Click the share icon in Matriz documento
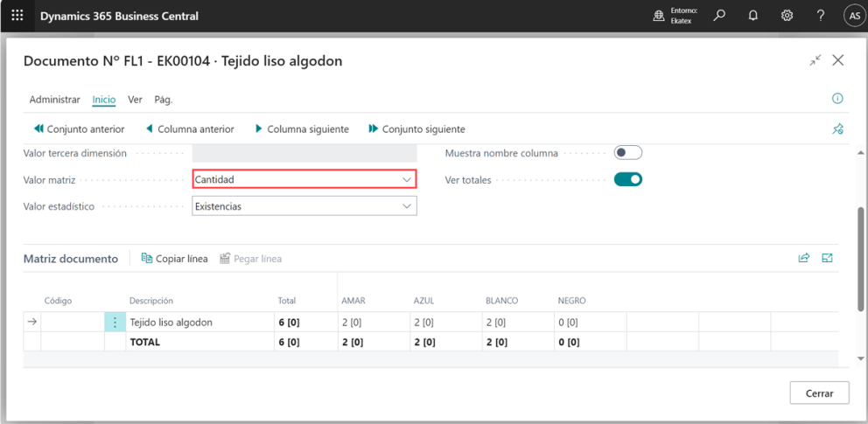Viewport: 868px width, 424px height. coord(803,259)
